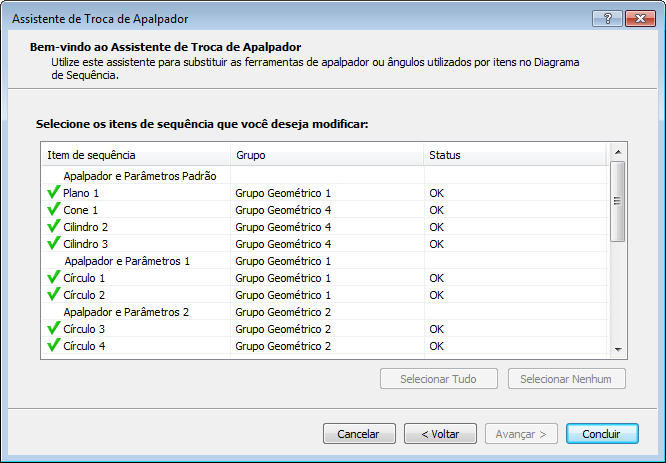
Task: Click the checkmark icon for Círculo 4
Action: pyautogui.click(x=54, y=345)
